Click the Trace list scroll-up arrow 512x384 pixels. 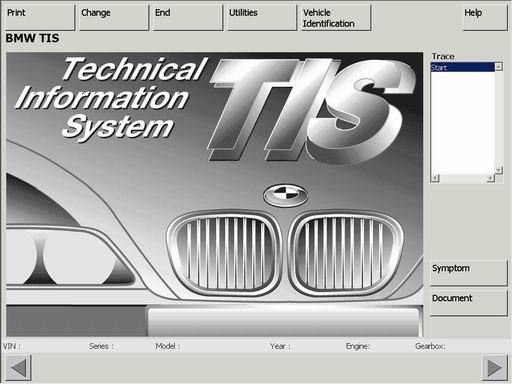(x=498, y=67)
